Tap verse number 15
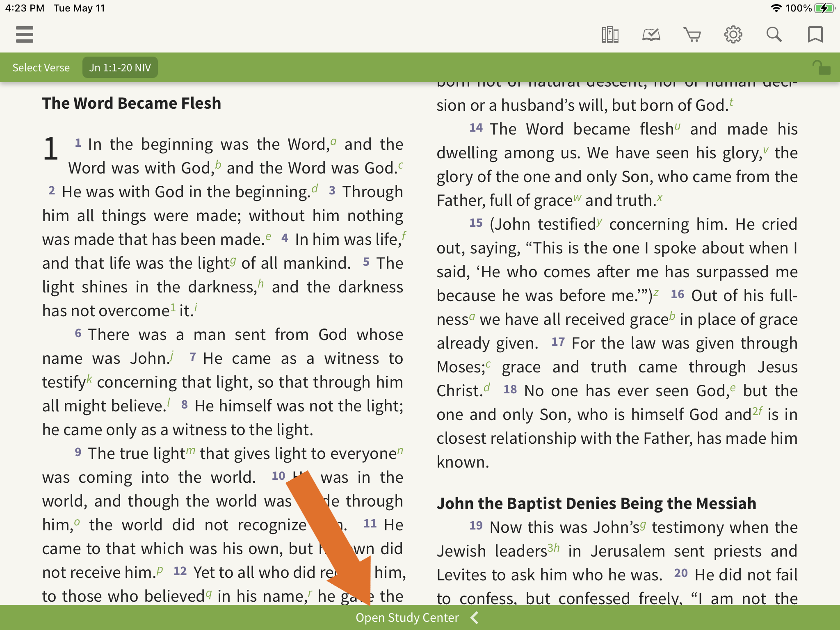The image size is (840, 630). [476, 223]
